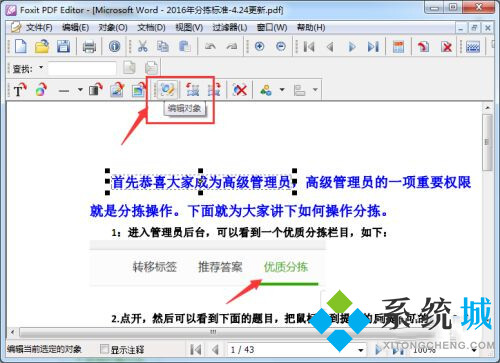Expand the line tool dropdown arrow
Viewport: 500px width, 363px height.
click(80, 90)
